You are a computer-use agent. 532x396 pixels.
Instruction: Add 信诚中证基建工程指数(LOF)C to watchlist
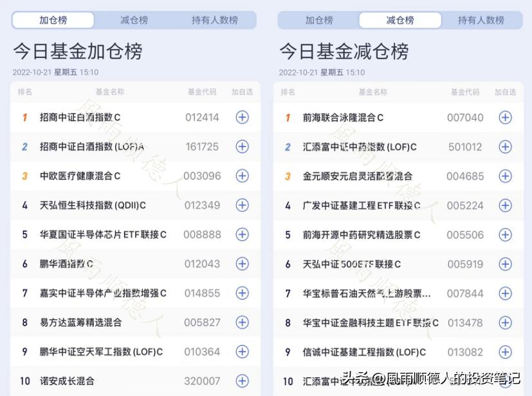[x=505, y=352]
